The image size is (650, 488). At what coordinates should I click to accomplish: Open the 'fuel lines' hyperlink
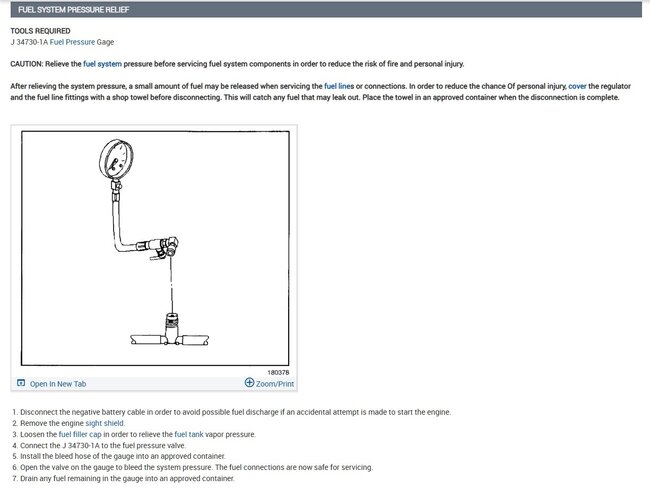339,86
